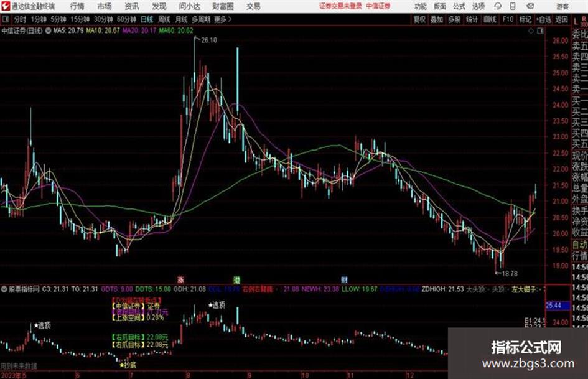Open the 选项 menu
The image size is (588, 379).
tap(478, 6)
